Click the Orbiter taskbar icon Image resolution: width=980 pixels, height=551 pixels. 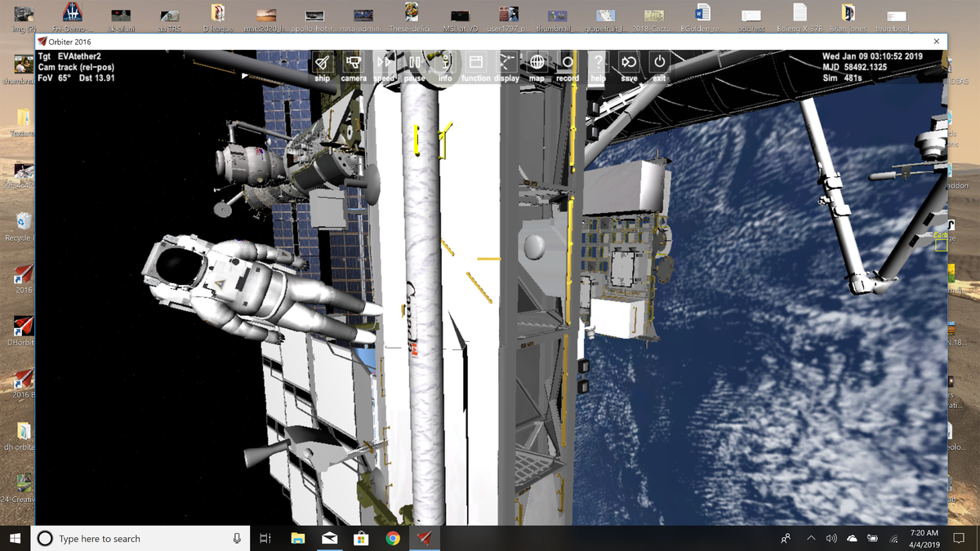click(425, 538)
